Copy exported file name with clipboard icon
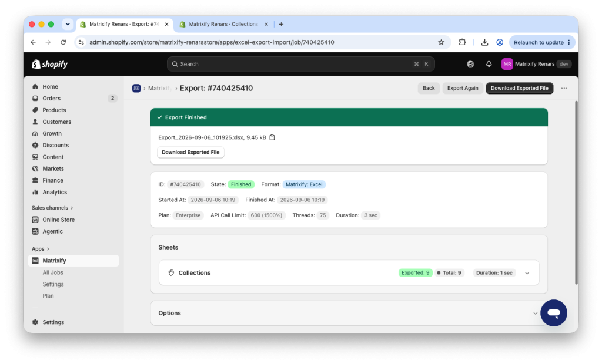602x364 pixels. pos(272,137)
